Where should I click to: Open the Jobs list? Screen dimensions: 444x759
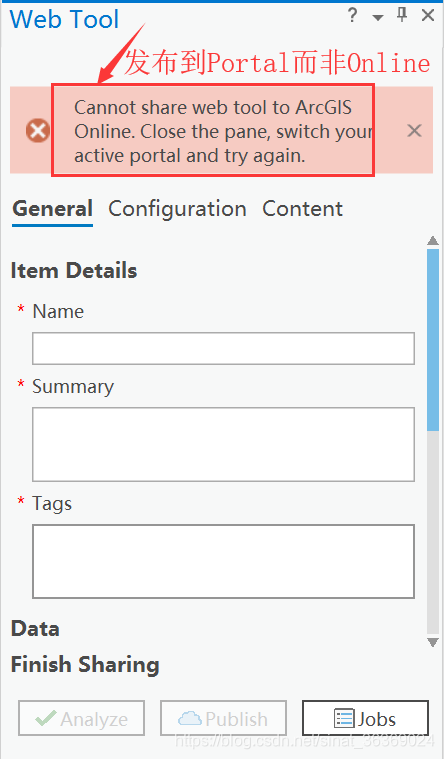365,718
